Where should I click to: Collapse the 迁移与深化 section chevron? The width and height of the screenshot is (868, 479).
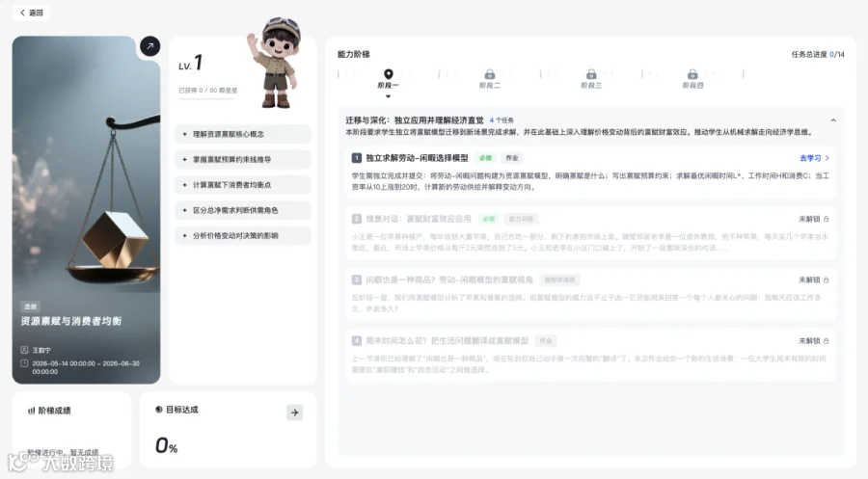pyautogui.click(x=833, y=120)
